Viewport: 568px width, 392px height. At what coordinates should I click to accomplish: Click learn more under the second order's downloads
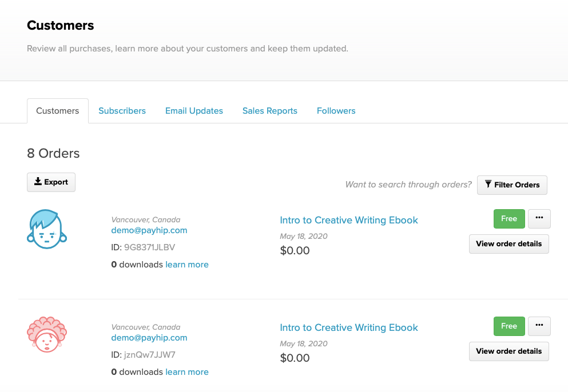tap(187, 372)
